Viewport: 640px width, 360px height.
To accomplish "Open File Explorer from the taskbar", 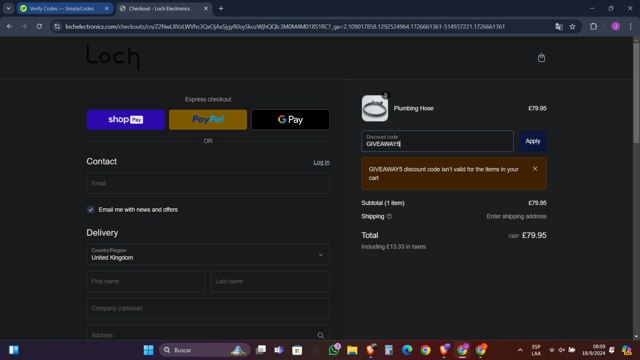I will (352, 350).
